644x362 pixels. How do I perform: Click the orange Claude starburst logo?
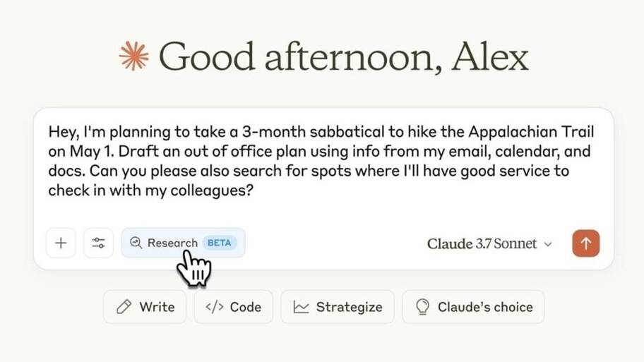point(134,56)
